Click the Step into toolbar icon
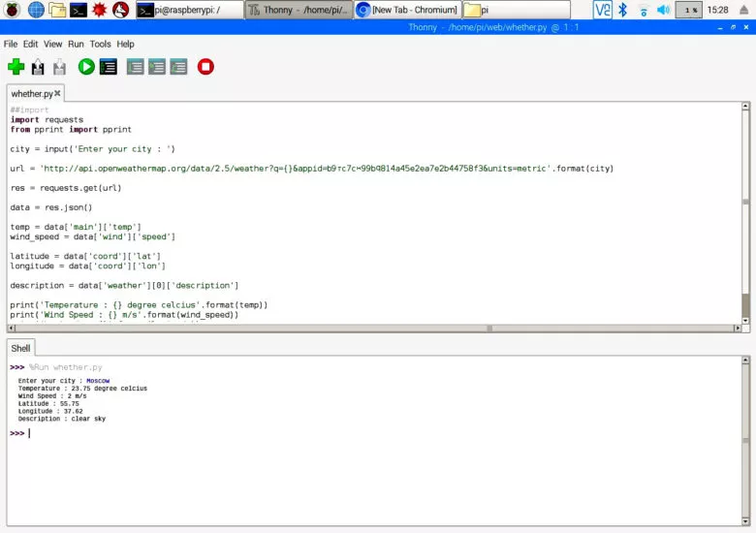 tap(157, 67)
